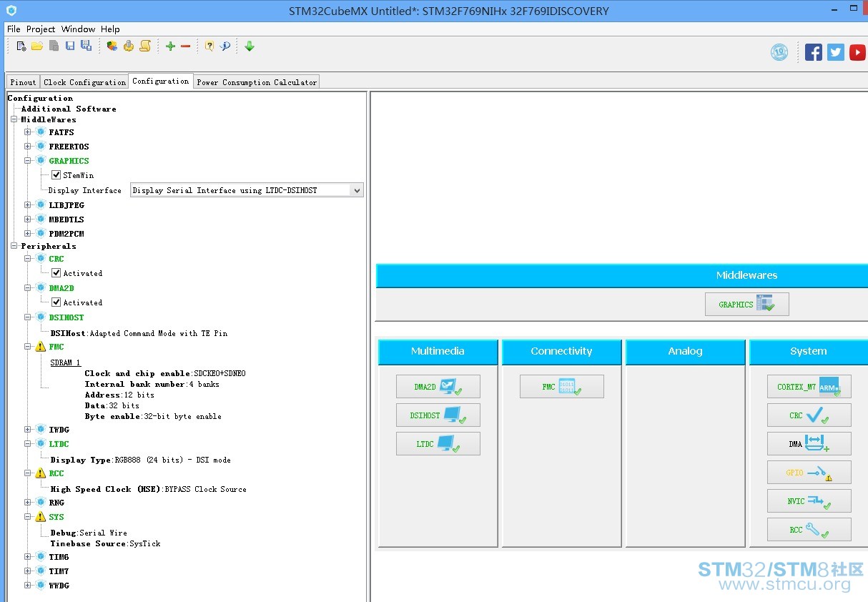Open the Project menu

pyautogui.click(x=41, y=29)
